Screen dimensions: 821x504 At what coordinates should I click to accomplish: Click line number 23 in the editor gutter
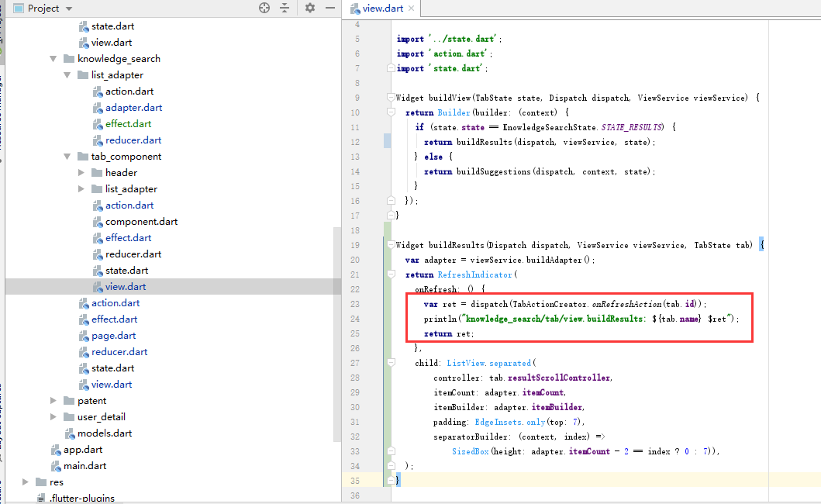pyautogui.click(x=354, y=303)
